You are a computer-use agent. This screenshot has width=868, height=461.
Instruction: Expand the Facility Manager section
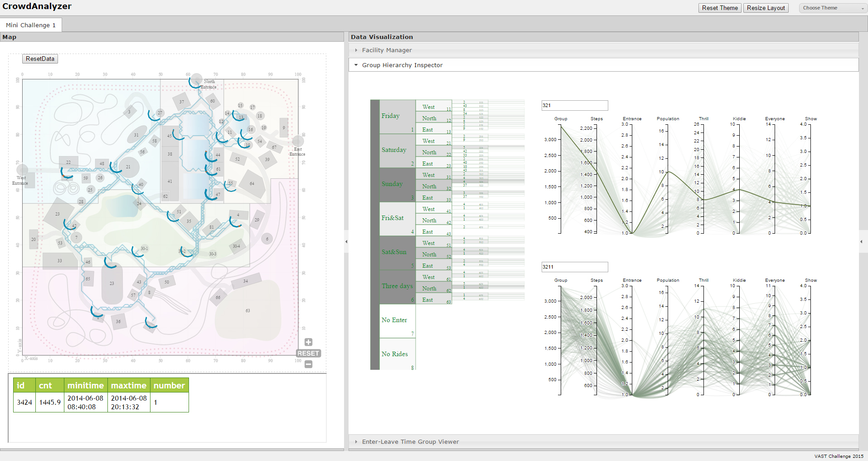coord(604,50)
